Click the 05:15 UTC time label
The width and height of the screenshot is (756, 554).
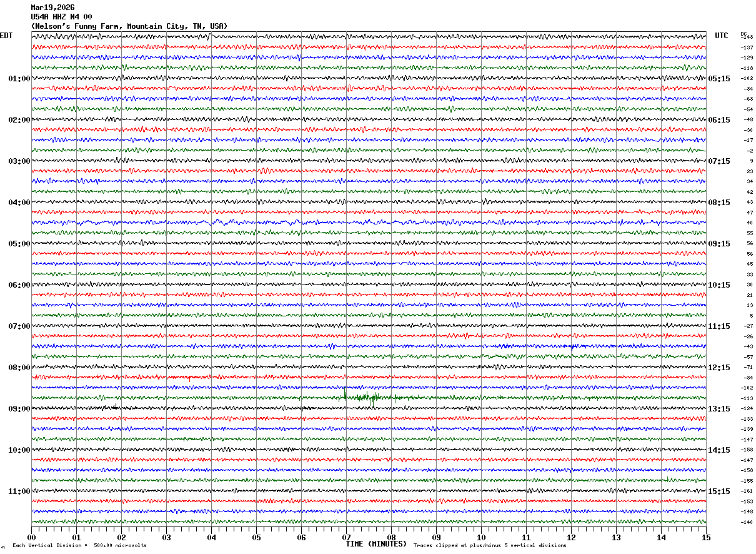point(719,79)
